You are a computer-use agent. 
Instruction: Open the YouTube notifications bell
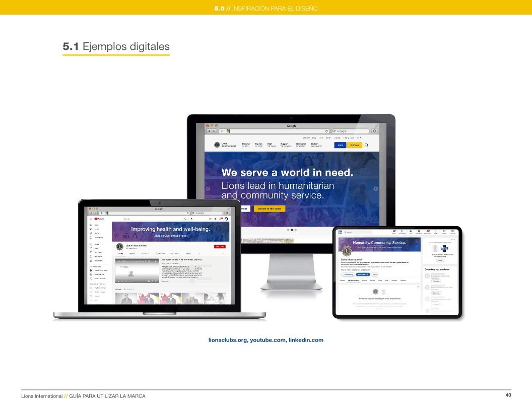(x=221, y=219)
